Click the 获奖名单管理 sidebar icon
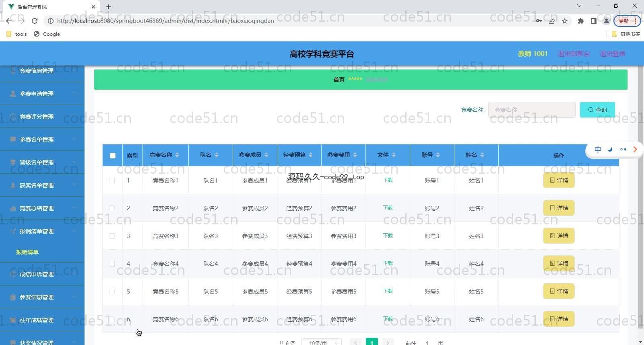The image size is (644, 345). tap(13, 185)
